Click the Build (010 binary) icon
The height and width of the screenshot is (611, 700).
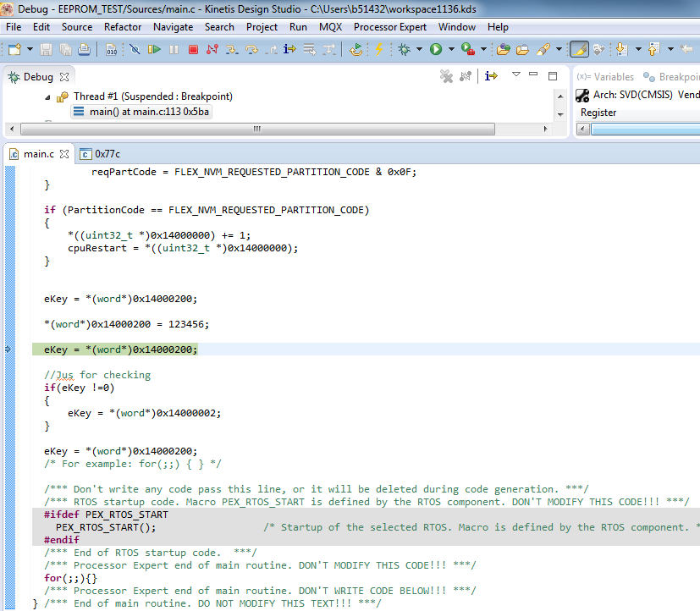point(112,49)
